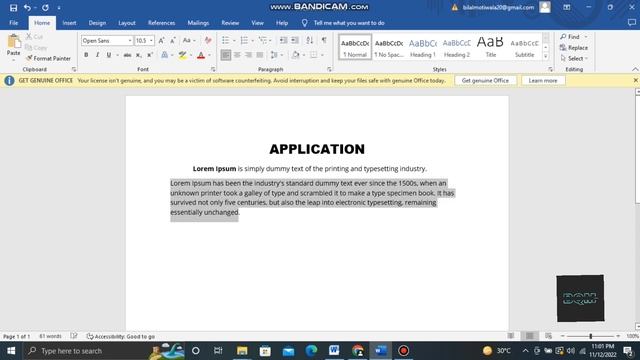Apply the Title style
Viewport: 640px width, 360px height.
tap(491, 47)
